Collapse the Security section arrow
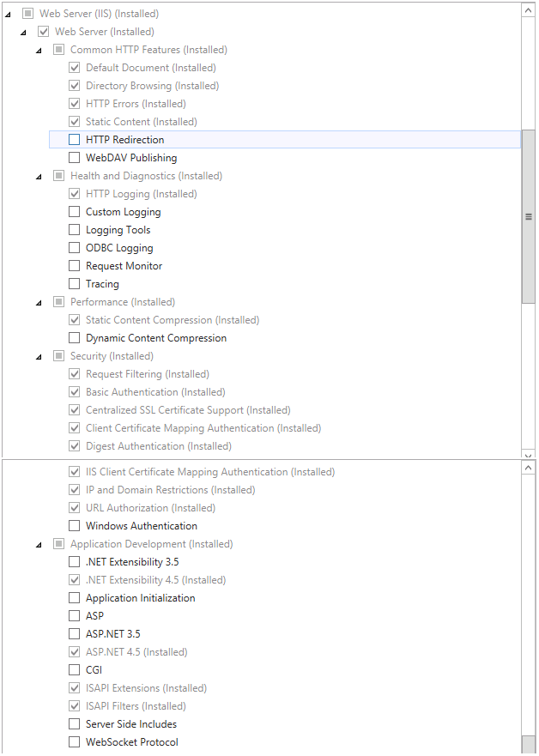The width and height of the screenshot is (539, 756). (39, 357)
